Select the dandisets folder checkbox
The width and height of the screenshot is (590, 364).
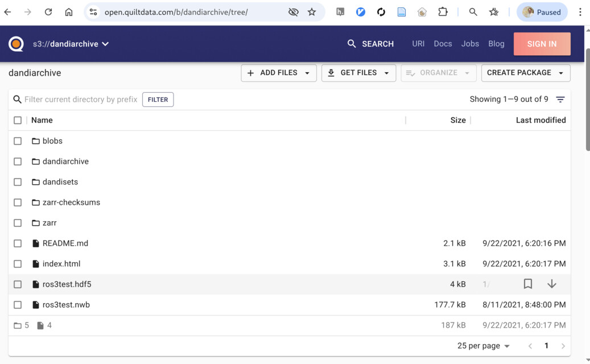18,182
